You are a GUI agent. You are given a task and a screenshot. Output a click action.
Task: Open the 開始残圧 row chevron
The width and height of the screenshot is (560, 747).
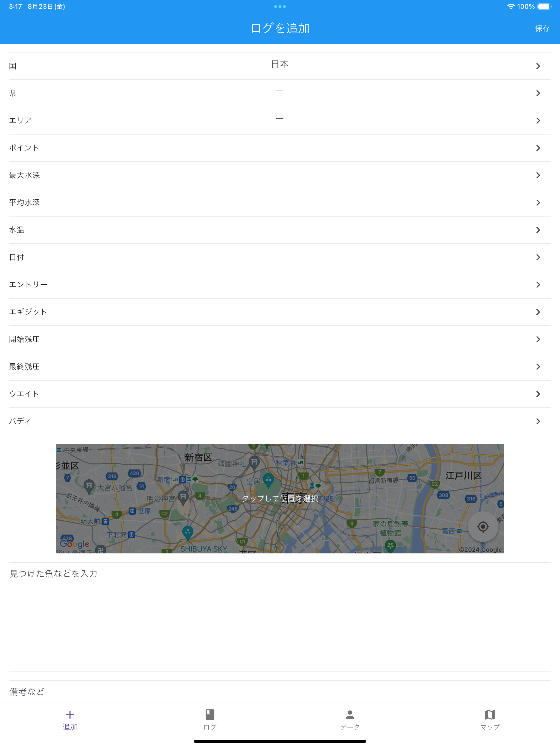point(538,339)
